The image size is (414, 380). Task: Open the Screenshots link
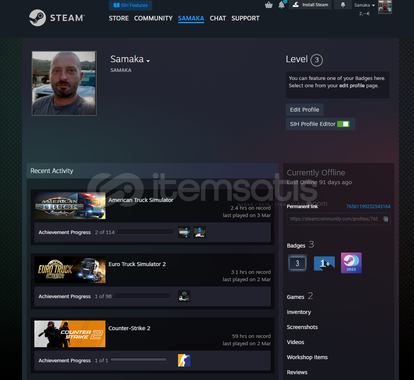click(302, 327)
